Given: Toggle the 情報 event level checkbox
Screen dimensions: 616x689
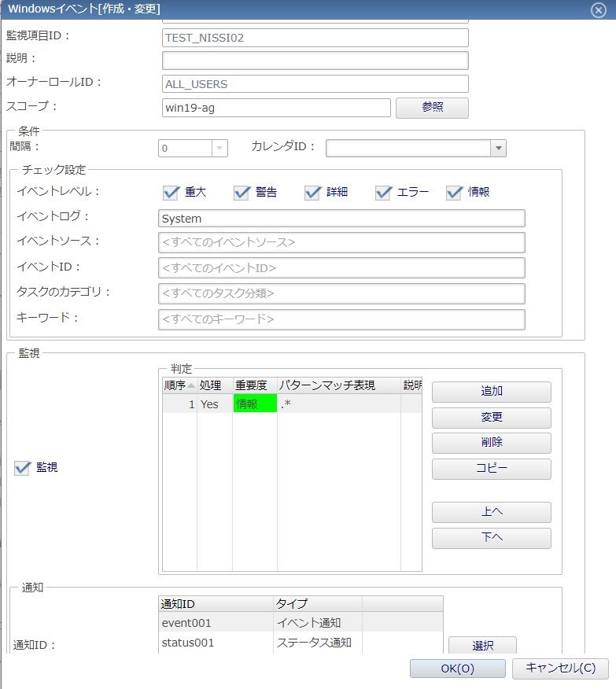Looking at the screenshot, I should click(x=454, y=193).
